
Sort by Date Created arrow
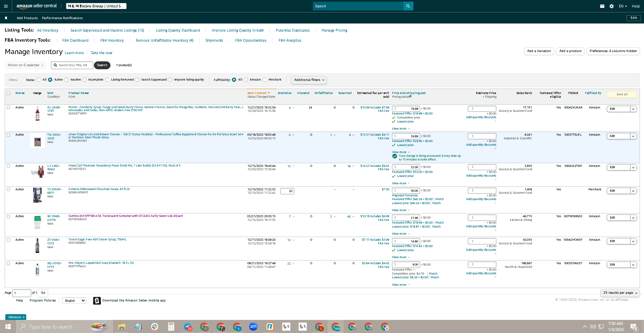(x=268, y=93)
